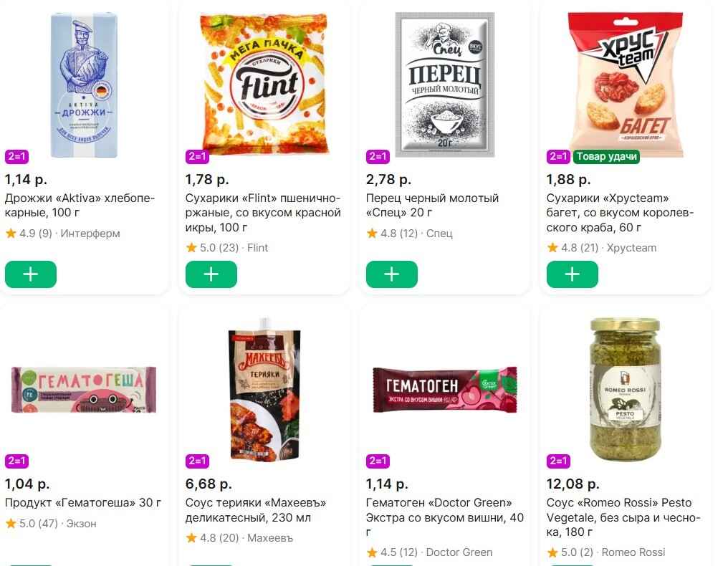The image size is (728, 566).
Task: Open the Гематогеша bar product image
Action: coord(83,390)
